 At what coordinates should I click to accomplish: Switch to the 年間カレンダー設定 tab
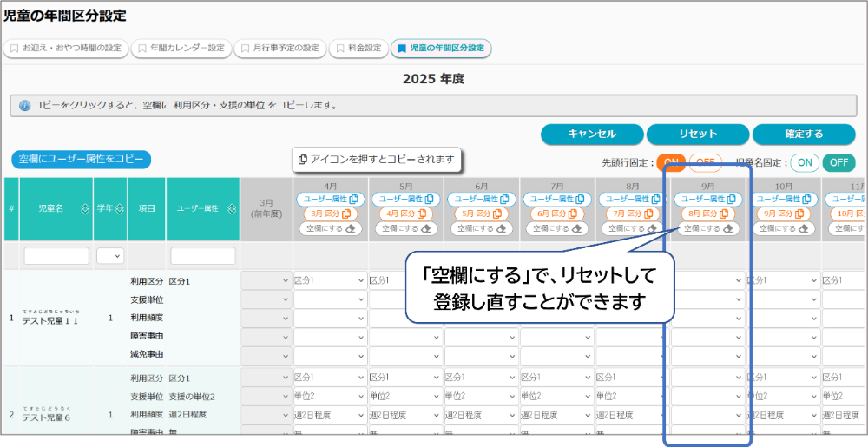pos(181,48)
